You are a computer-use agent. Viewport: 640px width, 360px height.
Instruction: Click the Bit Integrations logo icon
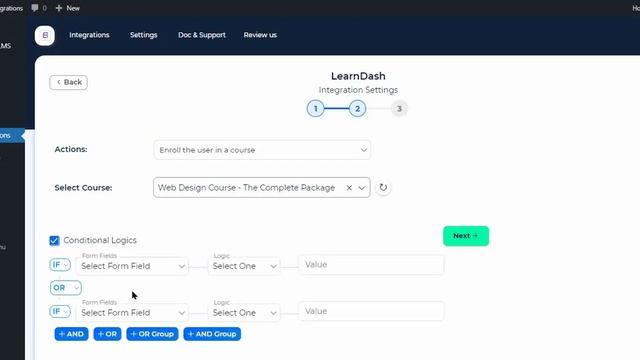point(45,36)
